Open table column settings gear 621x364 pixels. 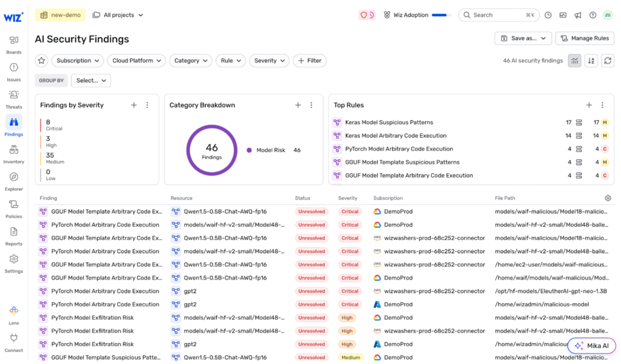pyautogui.click(x=608, y=198)
